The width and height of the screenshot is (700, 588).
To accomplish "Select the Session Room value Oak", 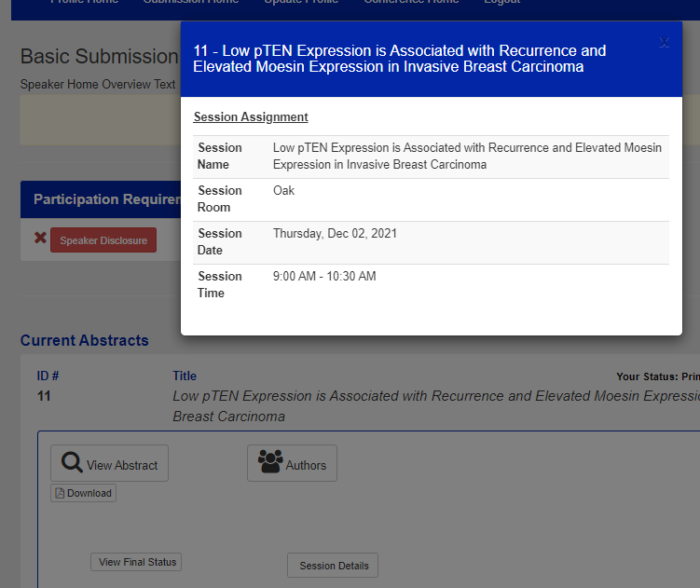I will pos(283,191).
